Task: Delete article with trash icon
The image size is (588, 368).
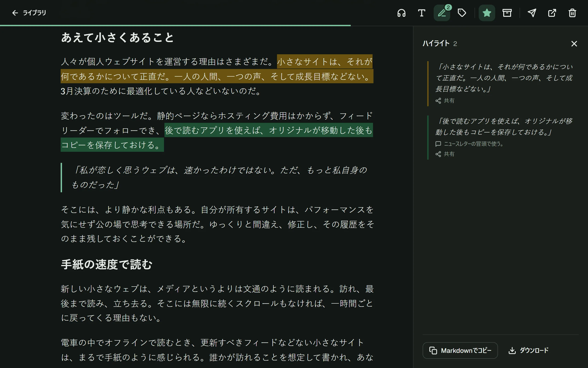Action: coord(572,13)
